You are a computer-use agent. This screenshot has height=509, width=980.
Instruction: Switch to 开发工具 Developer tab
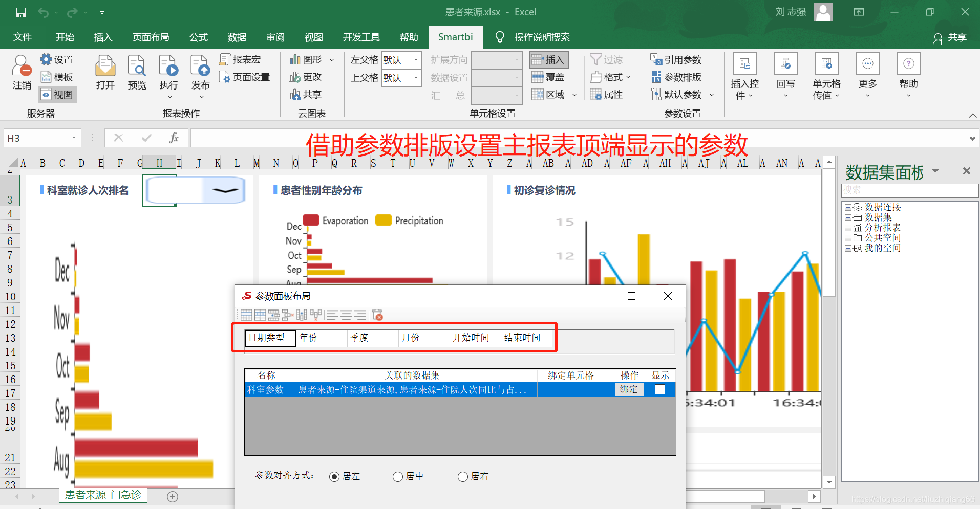[361, 37]
